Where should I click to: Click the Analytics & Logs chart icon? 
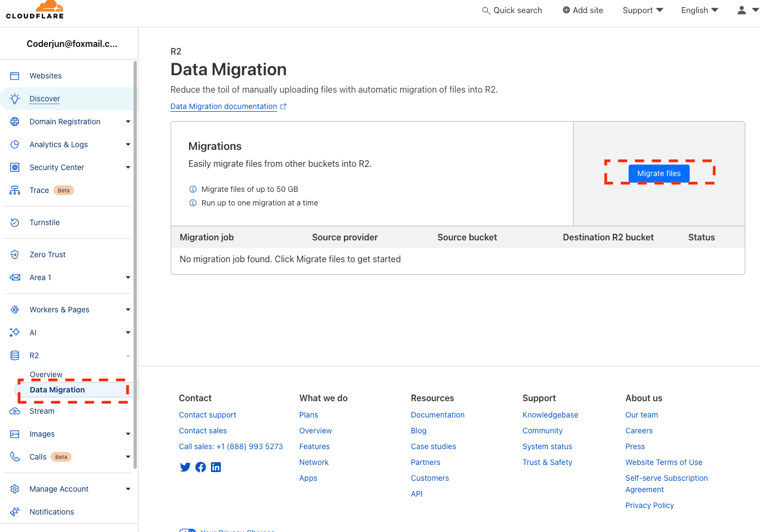point(15,144)
